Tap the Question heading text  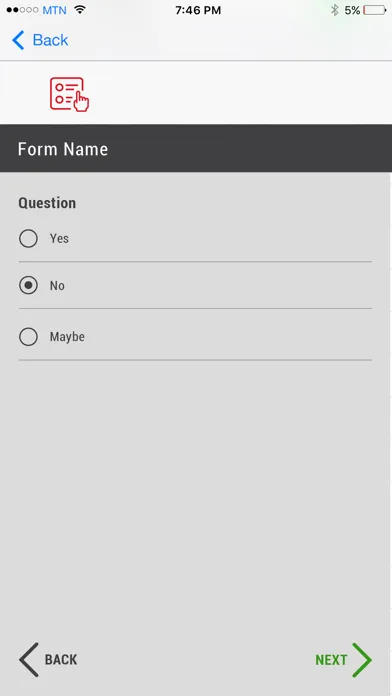click(47, 203)
